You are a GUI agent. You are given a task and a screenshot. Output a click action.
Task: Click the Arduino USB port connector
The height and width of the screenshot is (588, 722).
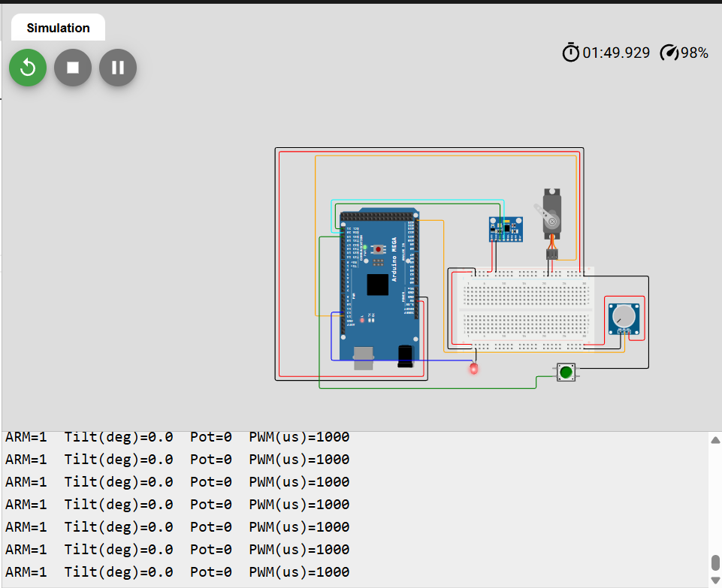click(365, 358)
